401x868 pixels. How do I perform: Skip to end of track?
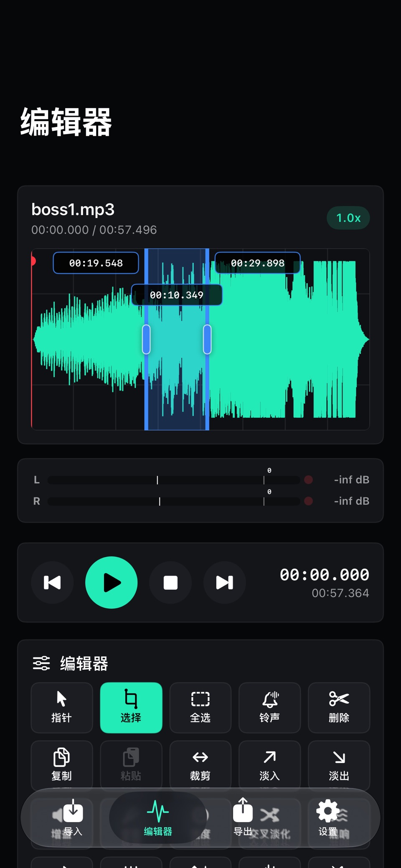click(224, 582)
